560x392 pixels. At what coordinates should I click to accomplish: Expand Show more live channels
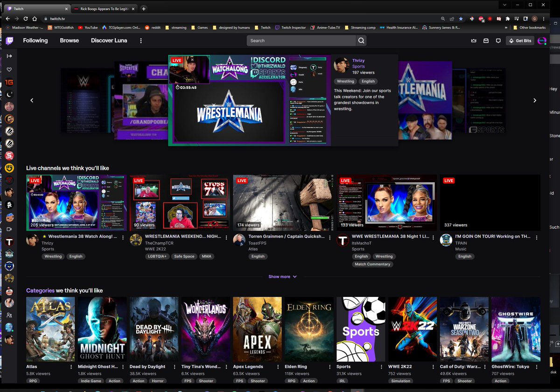[x=283, y=276]
